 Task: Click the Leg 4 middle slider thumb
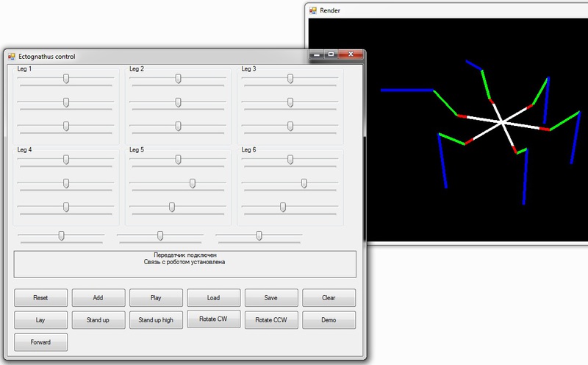coord(66,183)
